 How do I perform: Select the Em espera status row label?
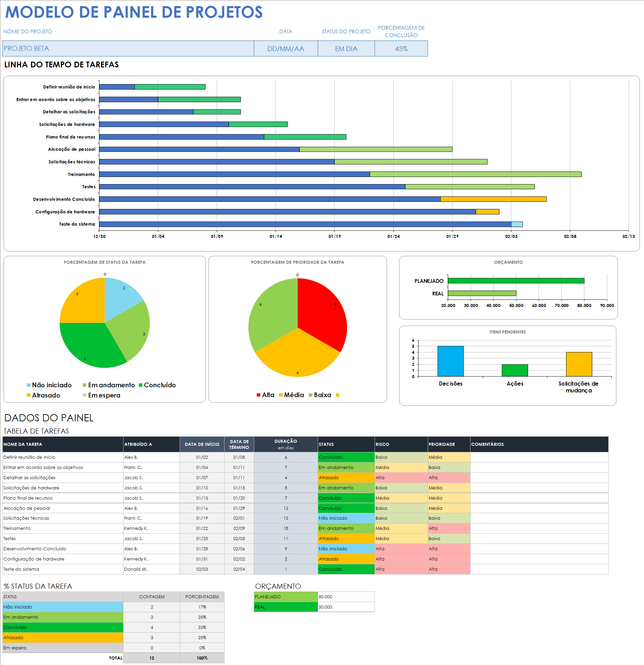coord(63,648)
